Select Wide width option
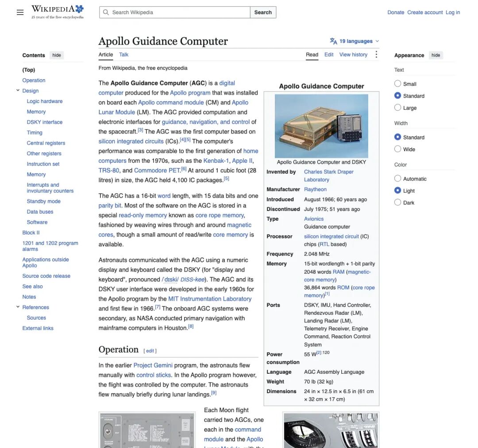The image size is (478, 448). (397, 149)
